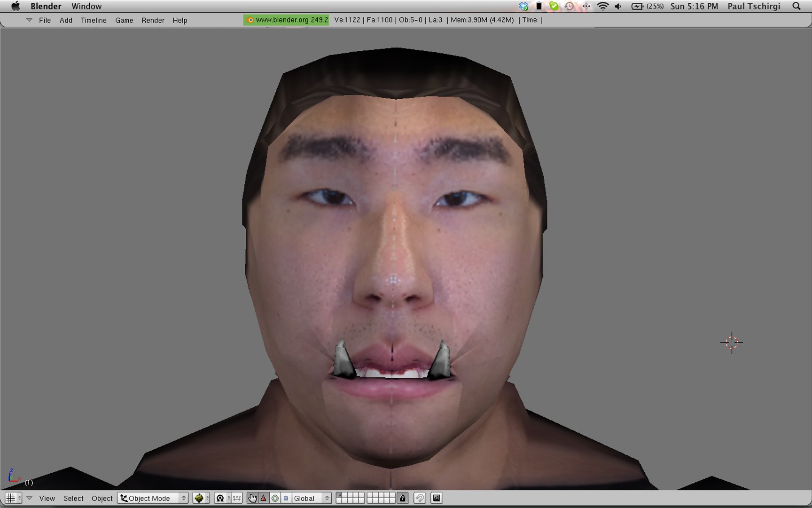The image size is (812, 508).
Task: Open the Select menu in 3D header
Action: (x=73, y=498)
